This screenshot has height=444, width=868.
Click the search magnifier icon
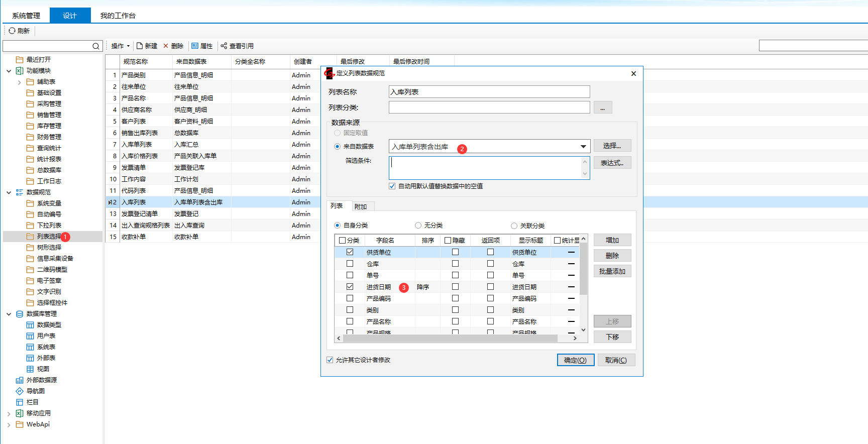95,46
